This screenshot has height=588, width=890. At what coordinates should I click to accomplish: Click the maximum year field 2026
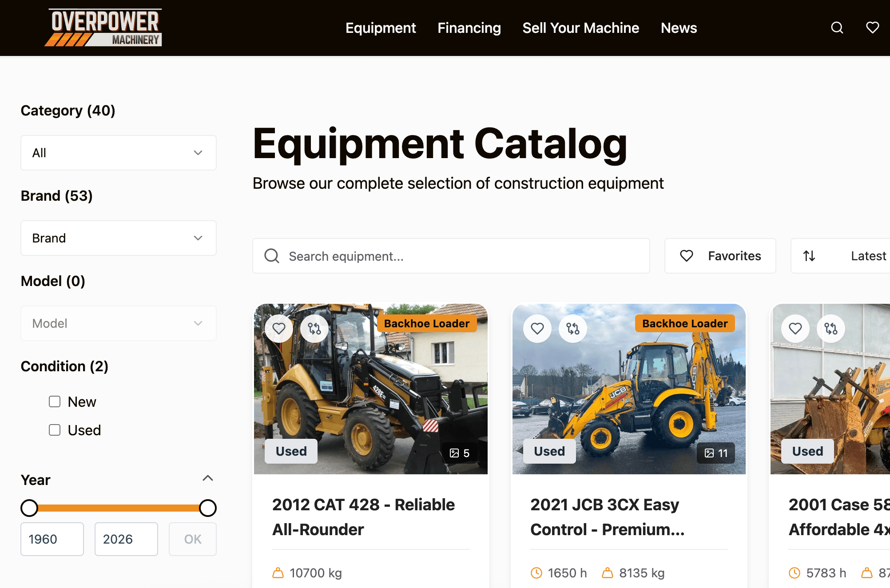(x=126, y=539)
